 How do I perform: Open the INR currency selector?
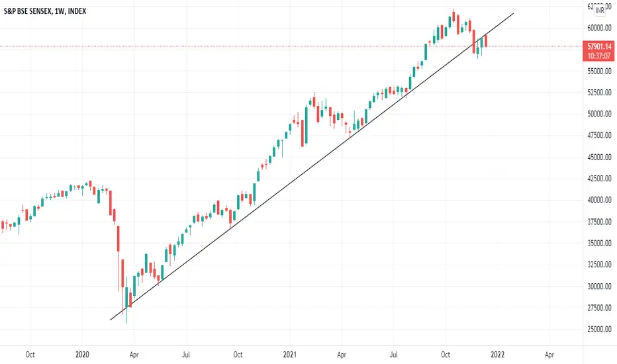pyautogui.click(x=600, y=11)
